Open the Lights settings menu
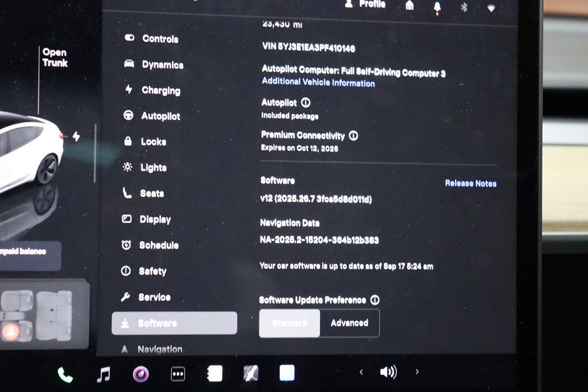Image resolution: width=588 pixels, height=392 pixels. [144, 168]
